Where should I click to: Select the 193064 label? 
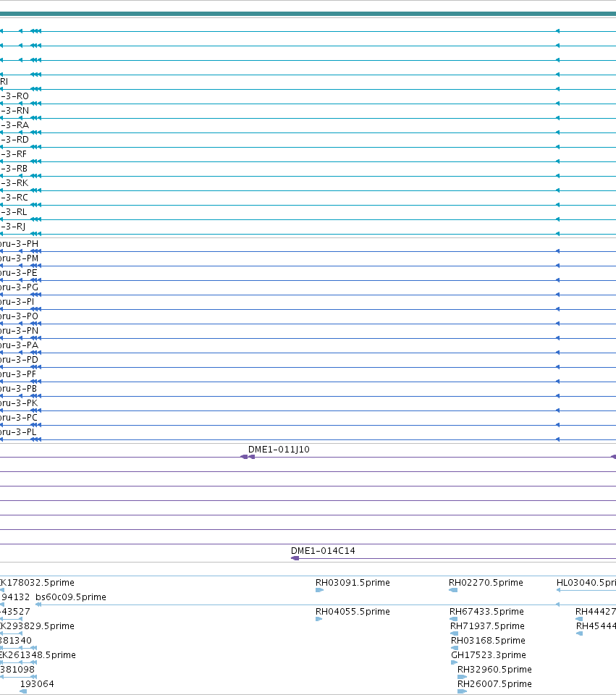[37, 684]
